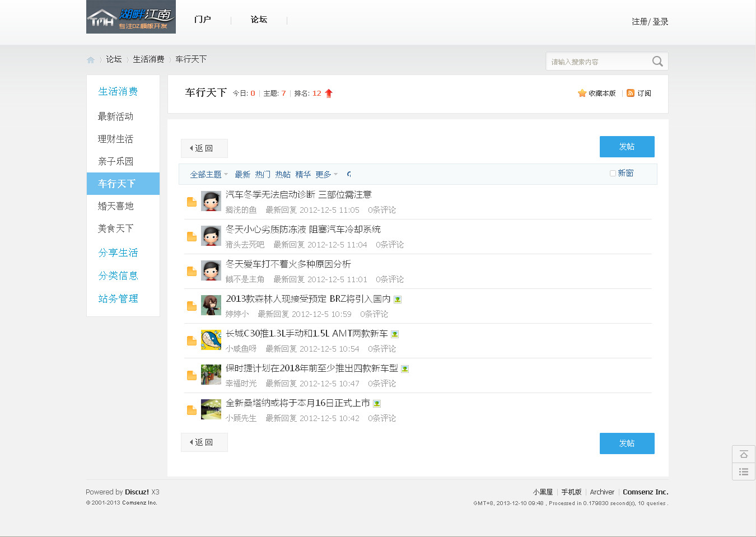This screenshot has height=537, width=756.
Task: Click the image attachment icon after 2013款森林人 title
Action: click(398, 300)
